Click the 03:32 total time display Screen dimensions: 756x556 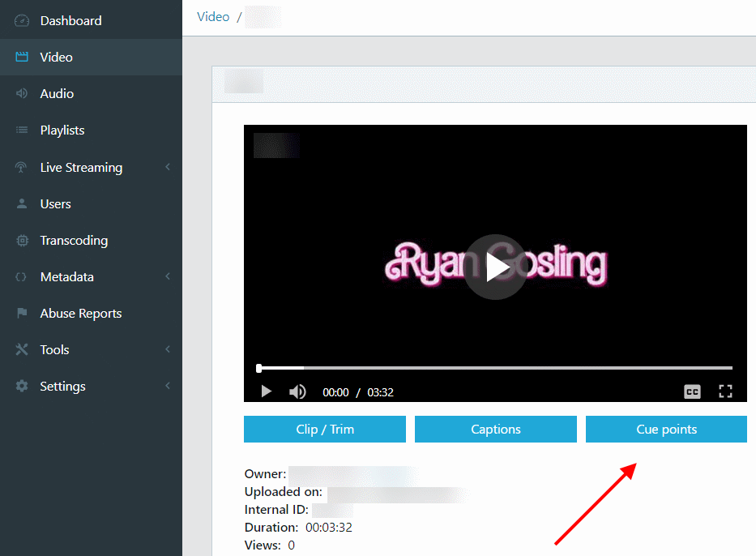pyautogui.click(x=380, y=392)
